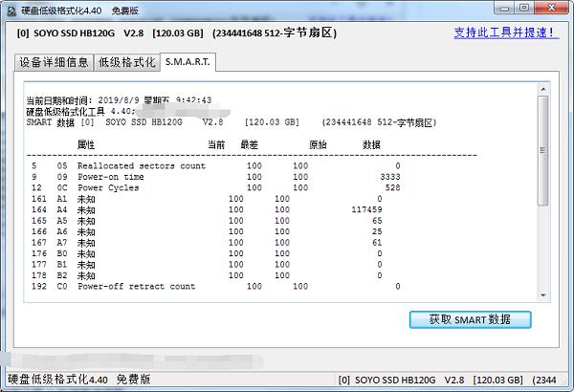Click the 当前日期和时间 line
Viewport: 574px width, 392px height.
point(119,100)
